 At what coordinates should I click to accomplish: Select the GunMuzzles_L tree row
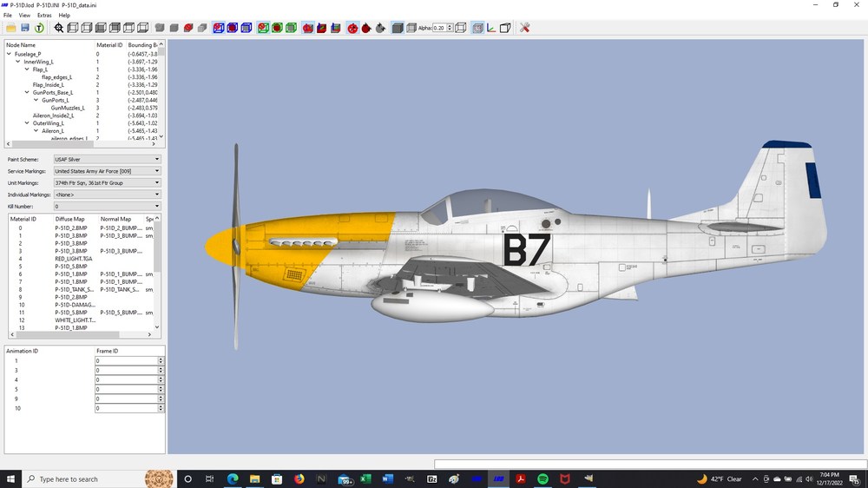click(68, 108)
